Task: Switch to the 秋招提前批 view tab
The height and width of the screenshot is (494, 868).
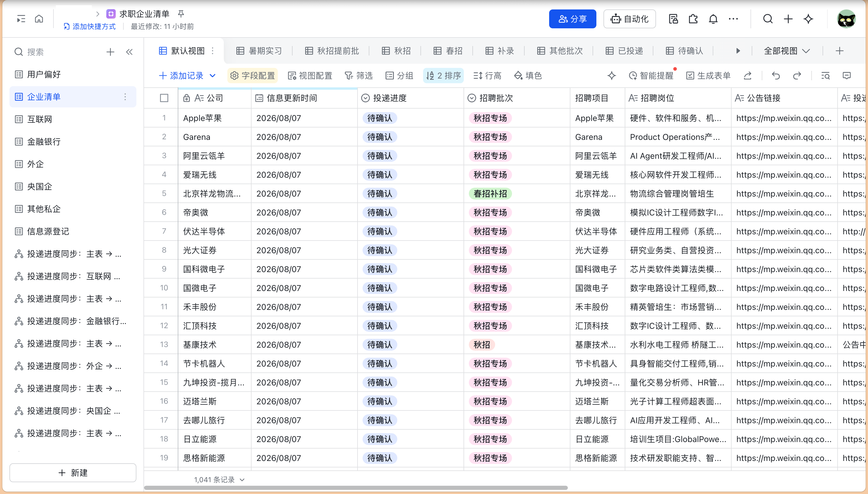Action: [x=332, y=51]
